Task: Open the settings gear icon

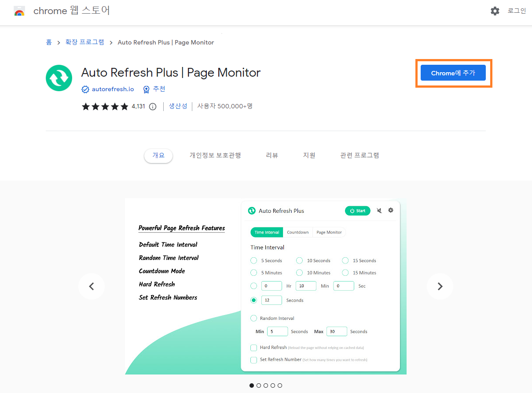Action: point(495,11)
